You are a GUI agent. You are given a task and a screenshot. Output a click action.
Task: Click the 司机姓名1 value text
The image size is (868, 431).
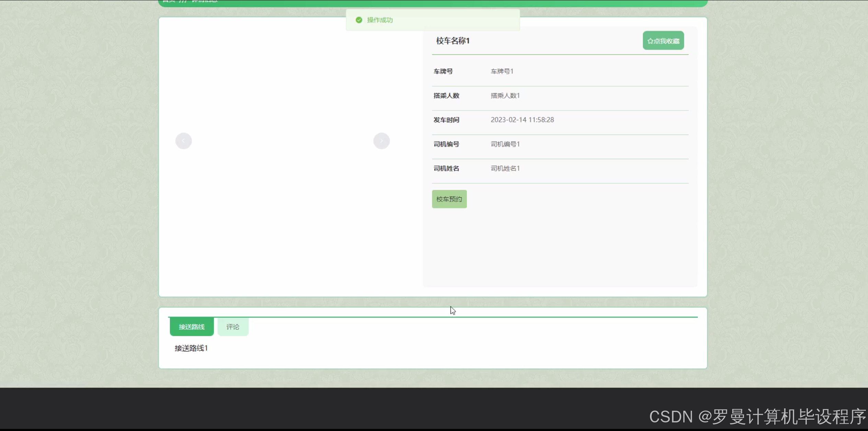coord(505,168)
